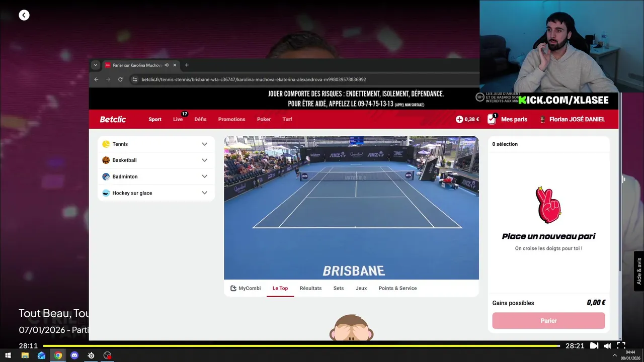Go back with the video player back arrow
Viewport: 644px width, 362px height.
tap(24, 15)
